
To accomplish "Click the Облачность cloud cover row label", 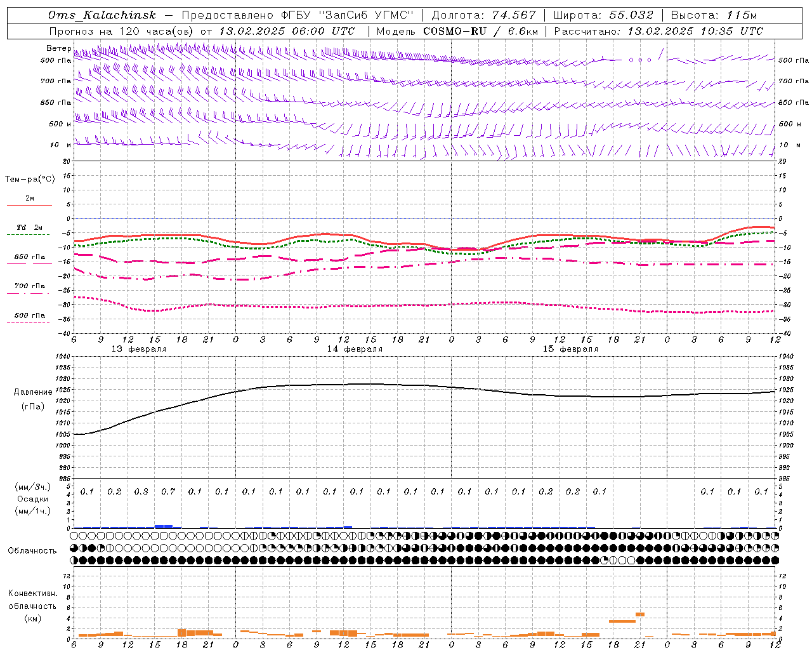I will tap(32, 551).
